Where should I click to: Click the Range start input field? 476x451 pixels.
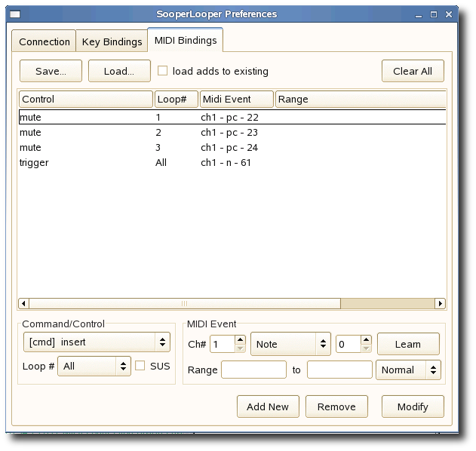[253, 370]
